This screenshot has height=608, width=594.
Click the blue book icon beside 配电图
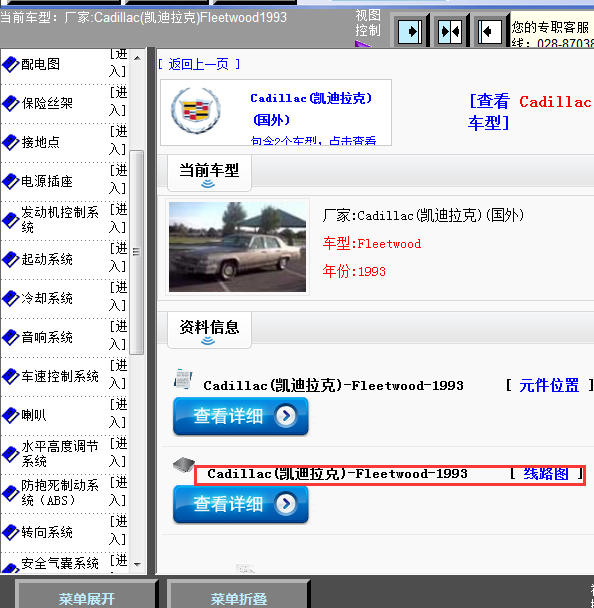pos(10,64)
